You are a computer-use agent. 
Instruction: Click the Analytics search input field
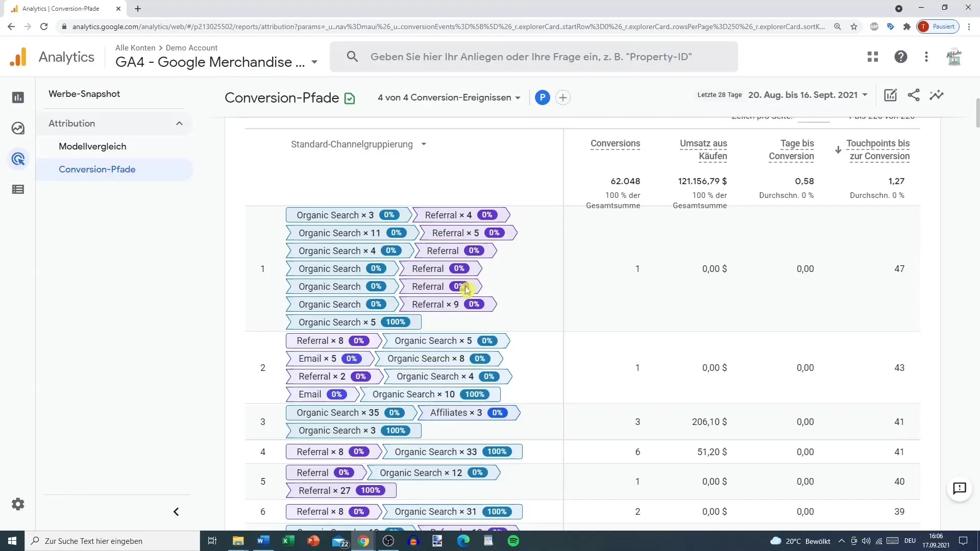(x=533, y=57)
